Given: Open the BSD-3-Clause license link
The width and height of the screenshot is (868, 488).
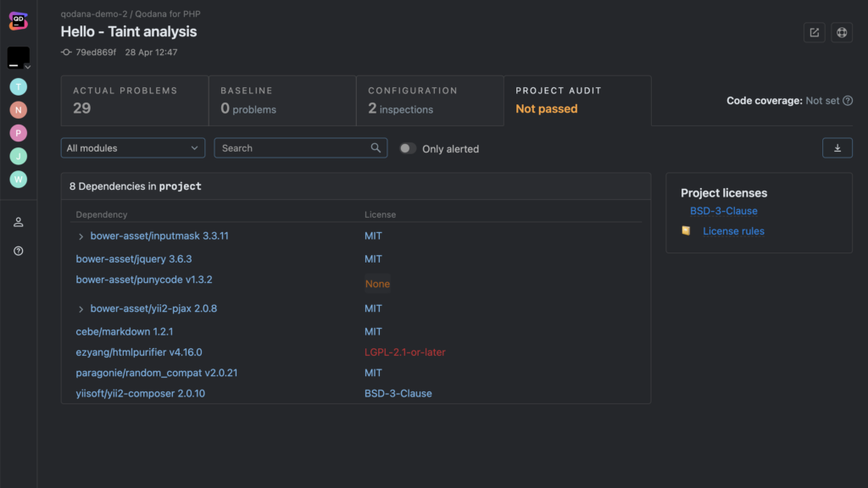Looking at the screenshot, I should click(x=723, y=211).
